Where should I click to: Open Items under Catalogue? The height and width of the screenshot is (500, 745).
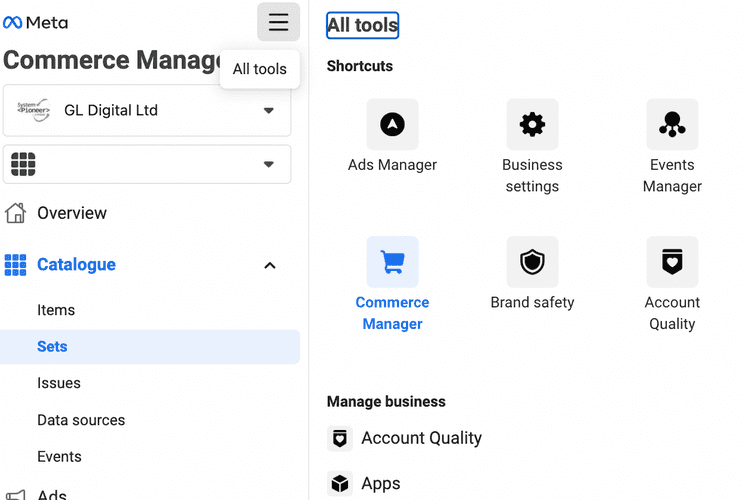point(56,310)
